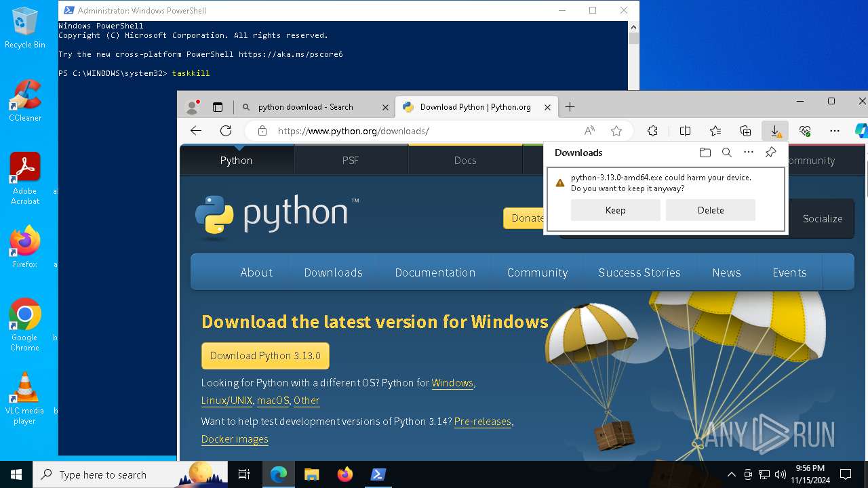The image size is (868, 488).
Task: Open Recycle Bin desktop icon
Action: click(25, 28)
